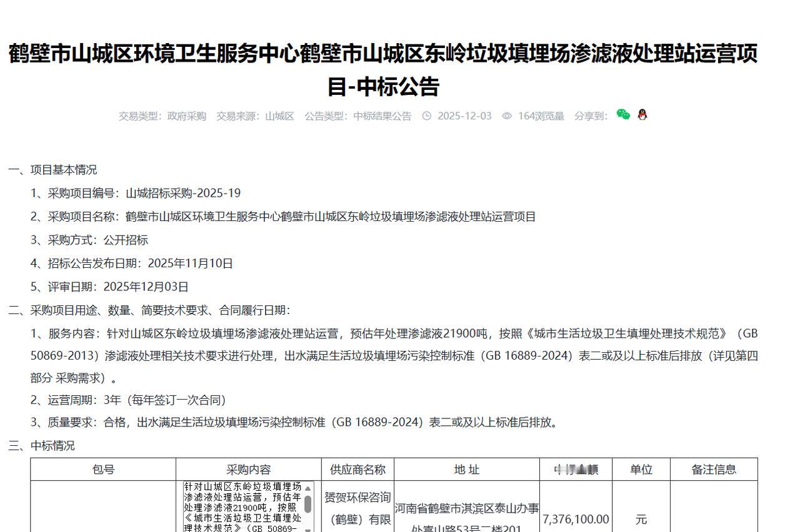Click the 包号 table header
Viewport: 800px width, 532px height.
(x=104, y=469)
